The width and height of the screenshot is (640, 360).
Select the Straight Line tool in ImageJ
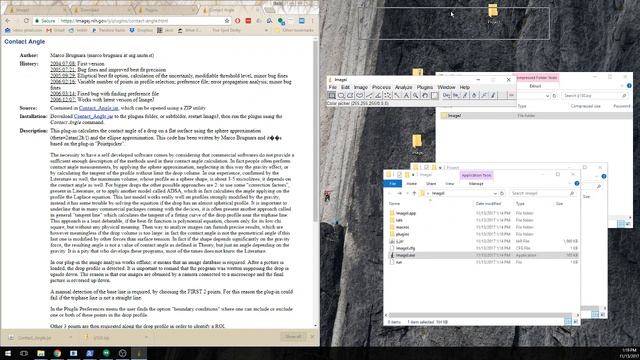[369, 96]
